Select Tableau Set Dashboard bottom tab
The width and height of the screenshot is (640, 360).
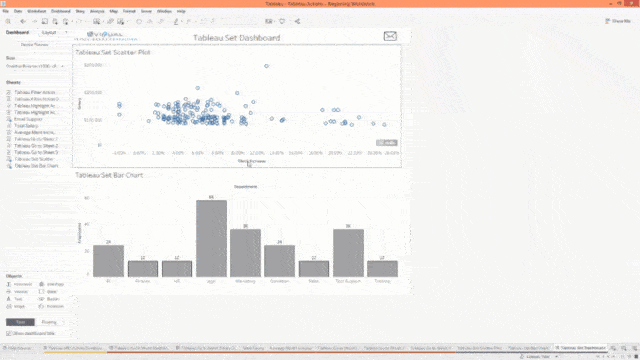click(582, 348)
